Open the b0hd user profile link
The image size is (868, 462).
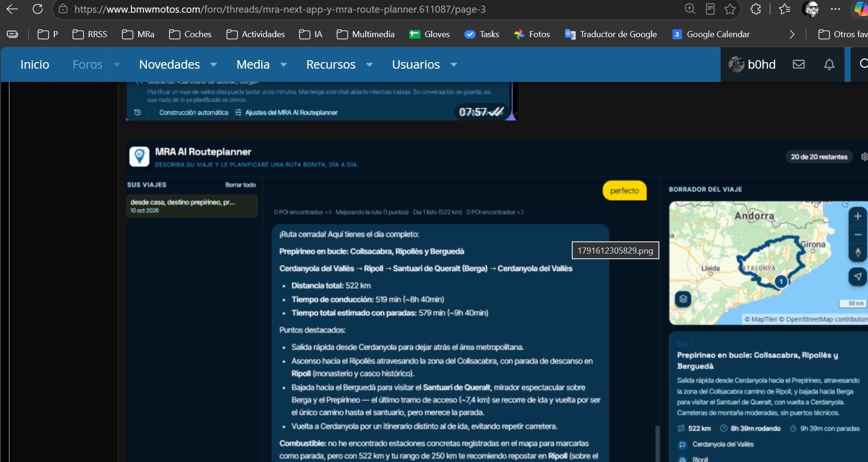pyautogui.click(x=752, y=64)
